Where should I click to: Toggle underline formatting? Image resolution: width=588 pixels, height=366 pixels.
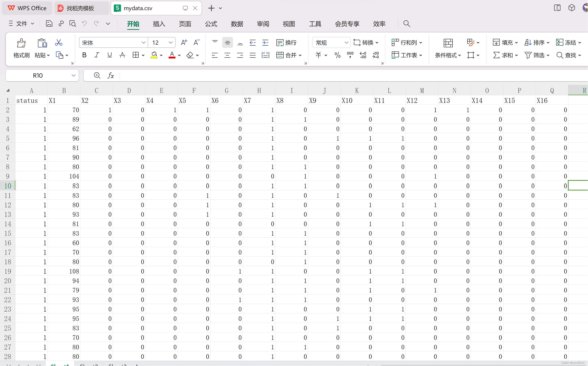click(110, 55)
